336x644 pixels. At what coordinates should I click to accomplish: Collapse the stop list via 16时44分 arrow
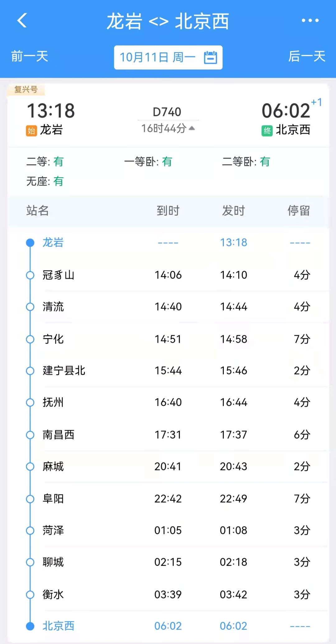click(x=192, y=128)
